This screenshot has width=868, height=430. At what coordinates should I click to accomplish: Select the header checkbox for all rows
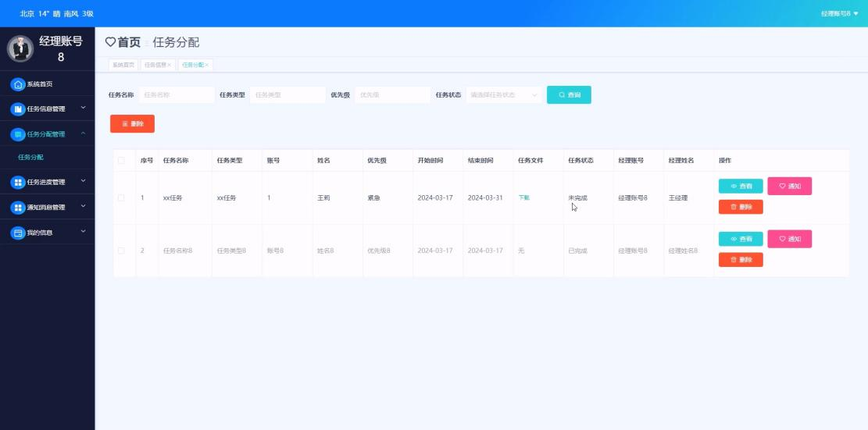tap(121, 160)
